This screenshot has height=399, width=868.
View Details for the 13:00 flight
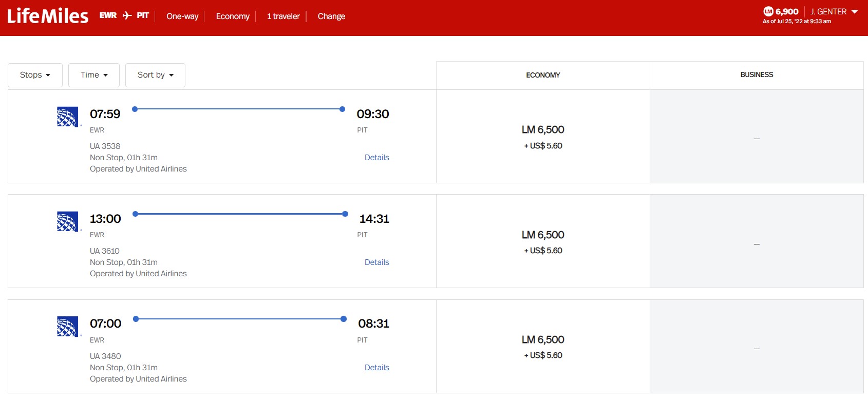[x=376, y=262]
